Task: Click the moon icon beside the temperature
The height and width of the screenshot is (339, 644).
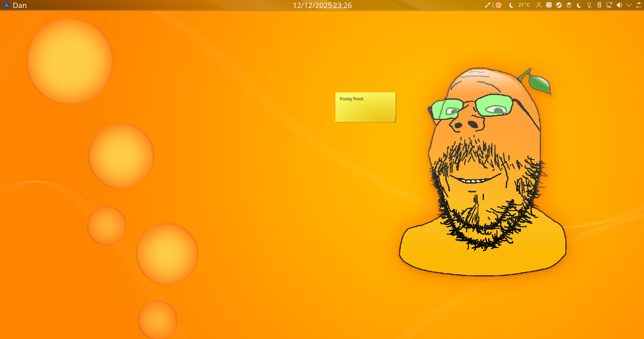Action: click(x=511, y=5)
